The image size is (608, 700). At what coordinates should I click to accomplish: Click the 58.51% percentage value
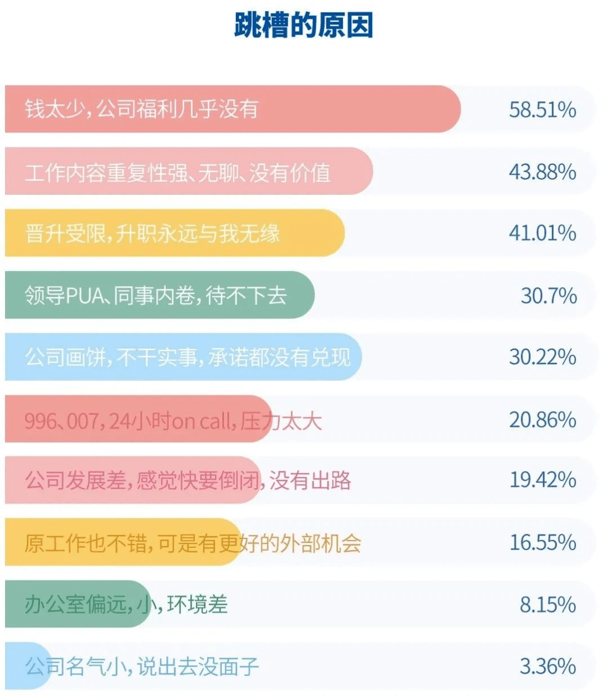(x=543, y=109)
